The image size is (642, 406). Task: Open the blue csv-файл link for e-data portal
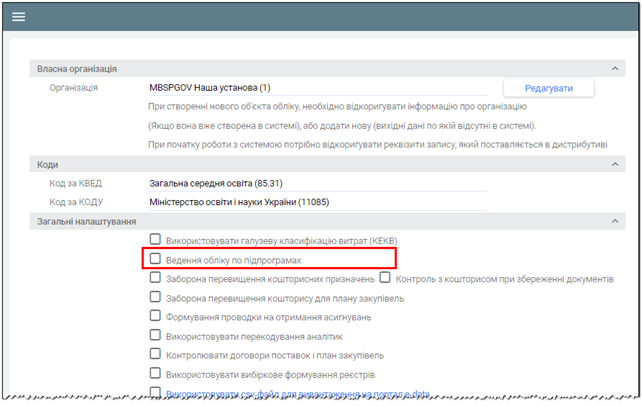300,395
